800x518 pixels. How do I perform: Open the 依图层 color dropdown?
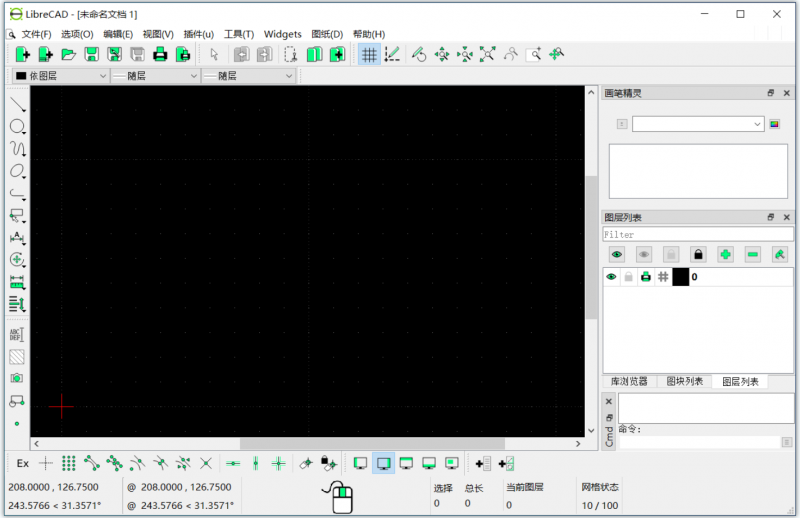point(60,76)
